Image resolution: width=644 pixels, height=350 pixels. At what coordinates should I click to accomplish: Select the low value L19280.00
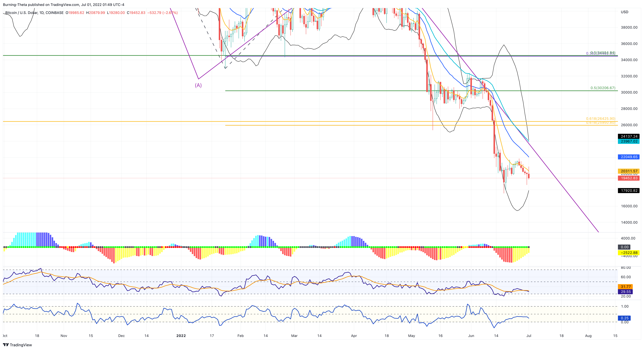(116, 13)
